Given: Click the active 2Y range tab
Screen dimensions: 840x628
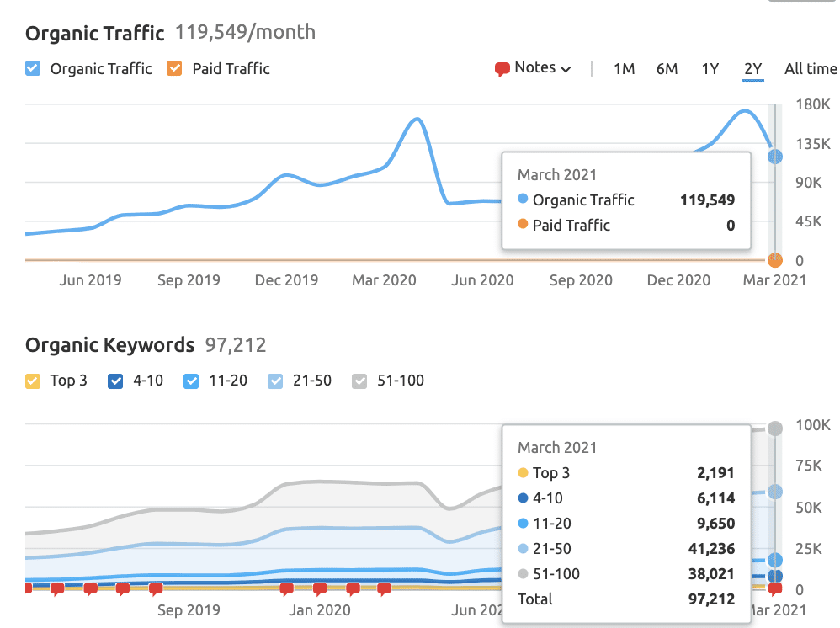Looking at the screenshot, I should click(752, 69).
